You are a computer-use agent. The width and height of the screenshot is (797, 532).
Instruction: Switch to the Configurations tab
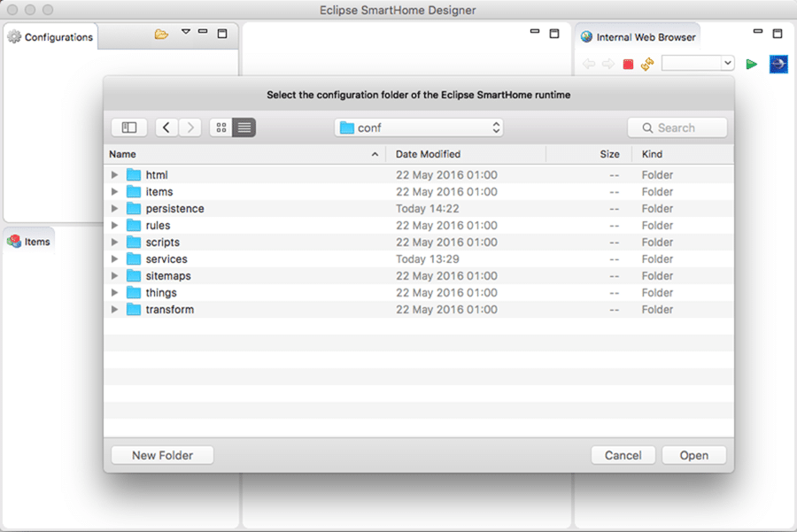pyautogui.click(x=50, y=37)
